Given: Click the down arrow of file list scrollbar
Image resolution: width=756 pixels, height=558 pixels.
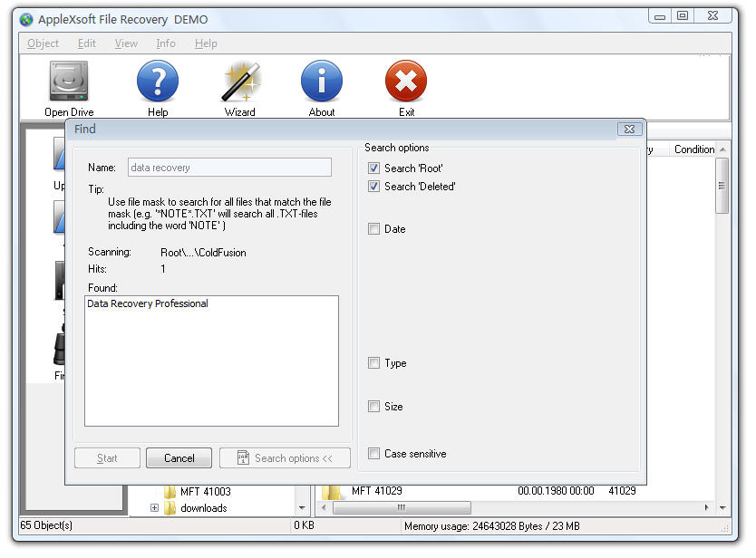Looking at the screenshot, I should [722, 507].
